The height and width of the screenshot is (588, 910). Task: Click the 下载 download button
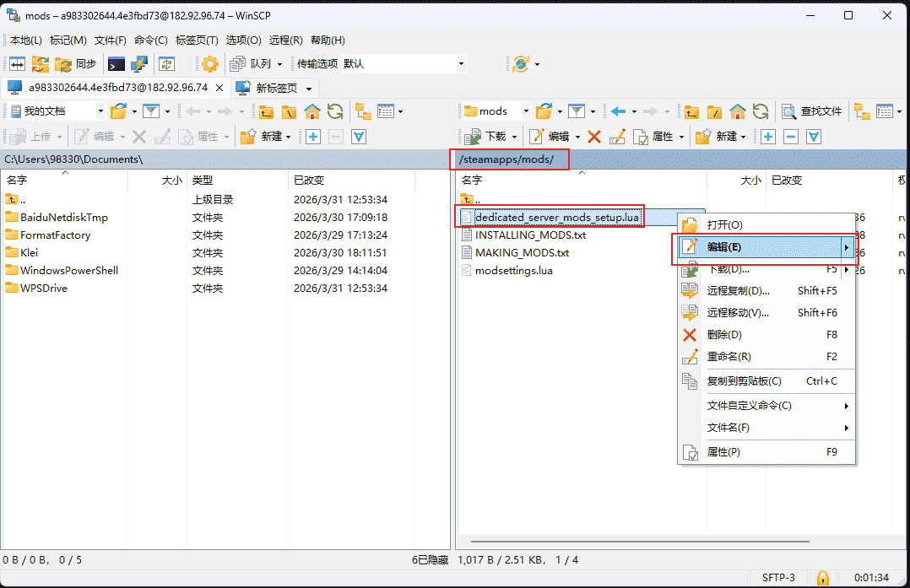point(485,137)
